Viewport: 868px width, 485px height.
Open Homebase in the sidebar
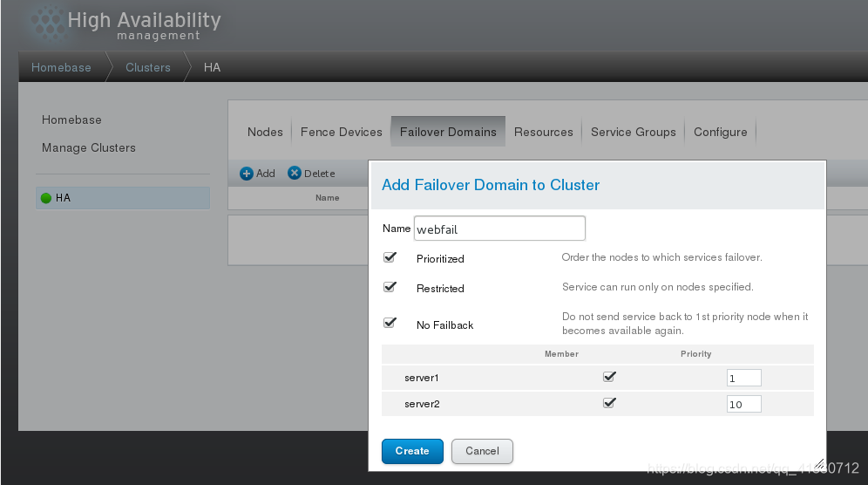(71, 120)
